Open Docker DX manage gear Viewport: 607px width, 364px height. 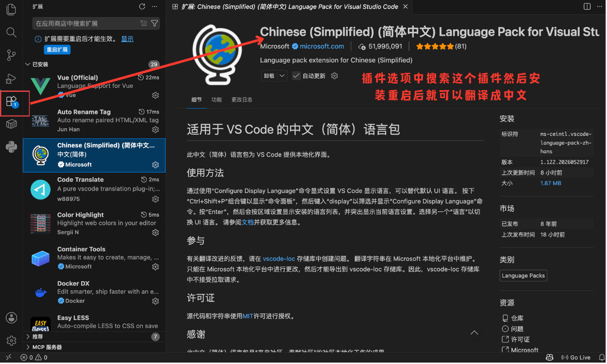(x=155, y=301)
